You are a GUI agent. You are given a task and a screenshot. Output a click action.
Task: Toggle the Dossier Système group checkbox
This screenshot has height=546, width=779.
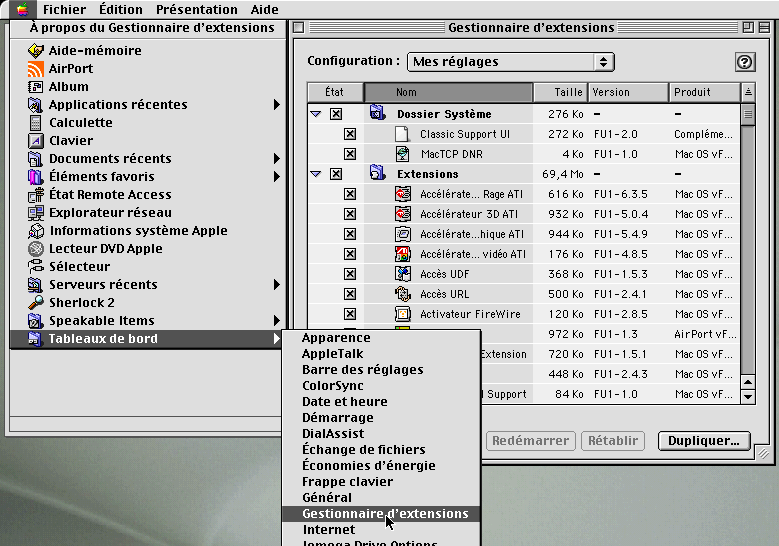click(x=336, y=114)
